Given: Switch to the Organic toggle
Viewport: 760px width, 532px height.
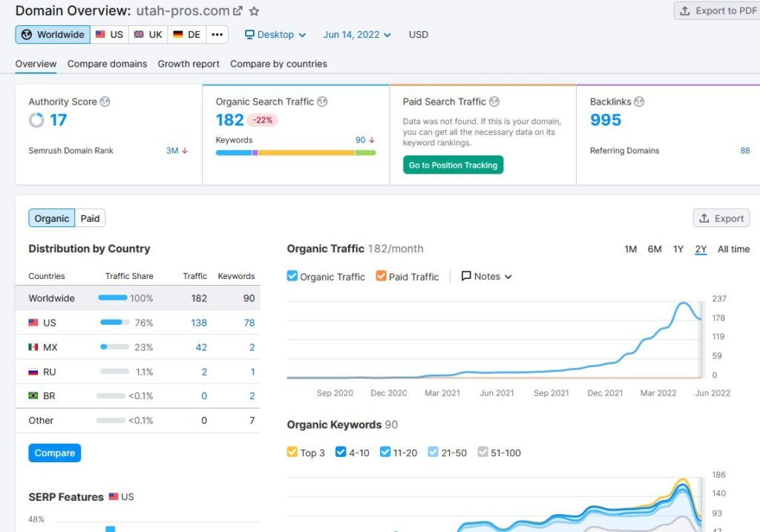Looking at the screenshot, I should click(52, 219).
